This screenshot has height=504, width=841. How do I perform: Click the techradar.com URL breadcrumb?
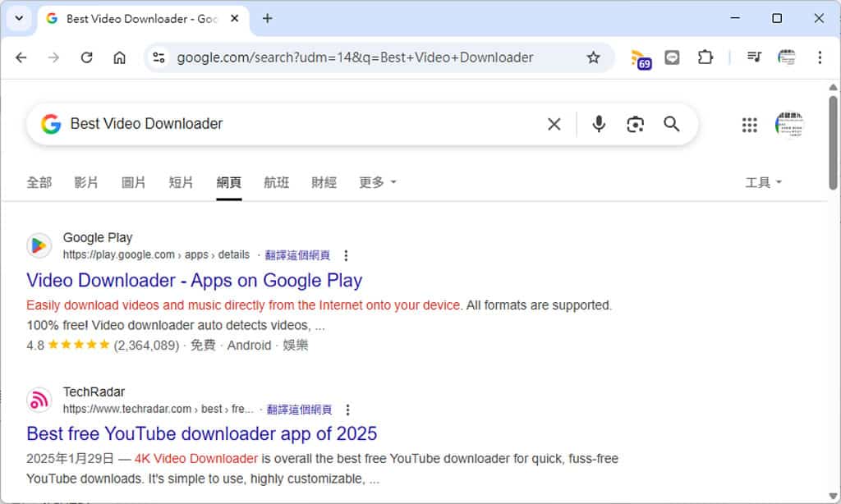click(x=159, y=409)
